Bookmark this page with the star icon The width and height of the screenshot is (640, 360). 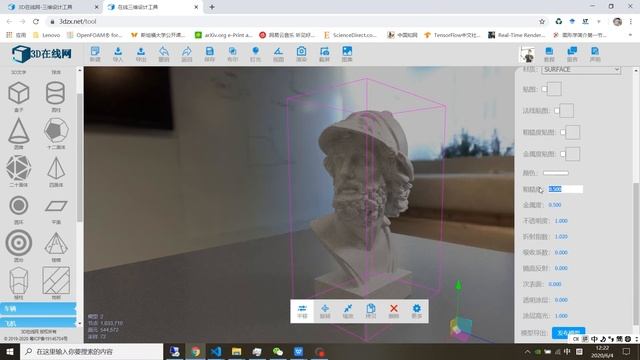tap(542, 21)
